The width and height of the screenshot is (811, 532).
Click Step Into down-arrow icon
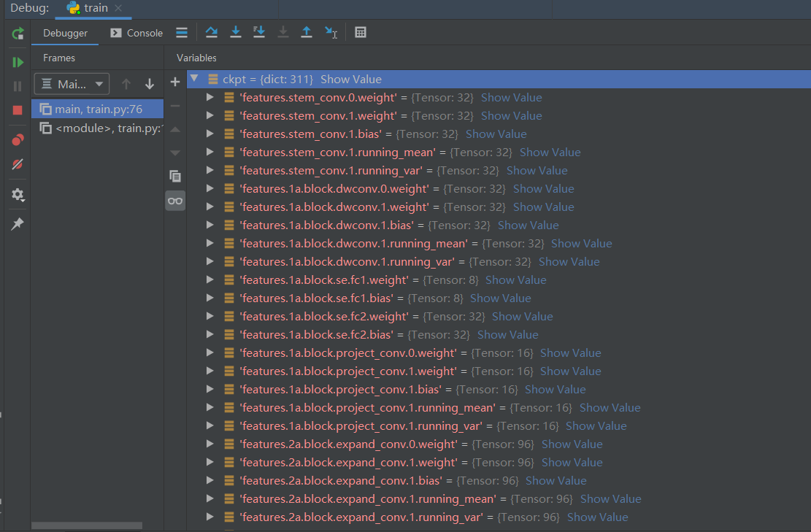[235, 33]
